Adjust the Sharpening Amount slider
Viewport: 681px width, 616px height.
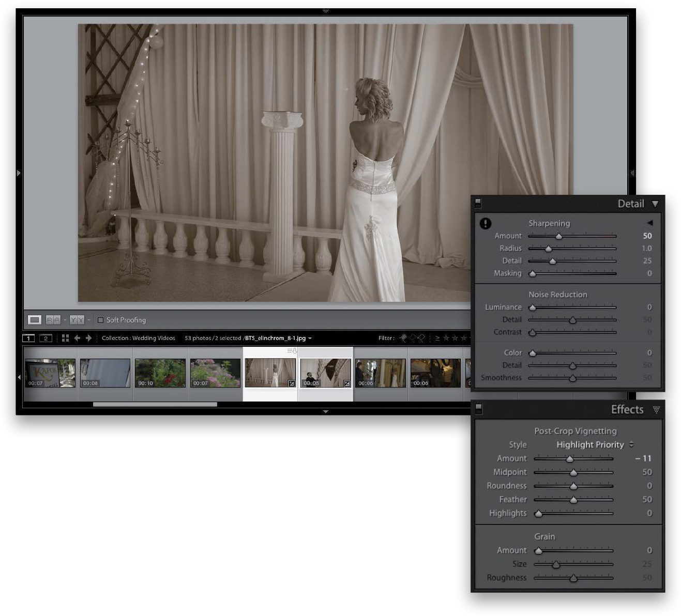[572, 236]
